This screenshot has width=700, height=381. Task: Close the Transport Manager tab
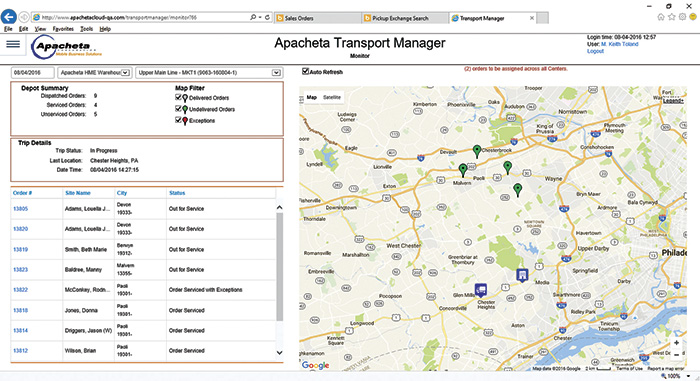coord(532,18)
